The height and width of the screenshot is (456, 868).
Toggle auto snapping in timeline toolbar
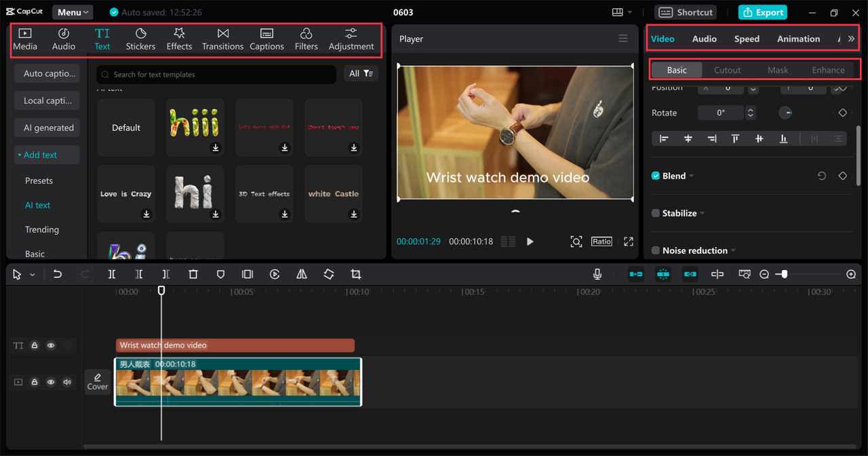tap(663, 274)
